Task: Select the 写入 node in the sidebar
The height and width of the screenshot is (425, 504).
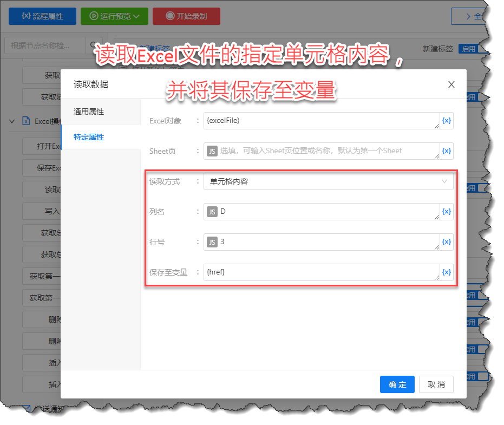Action: point(42,211)
